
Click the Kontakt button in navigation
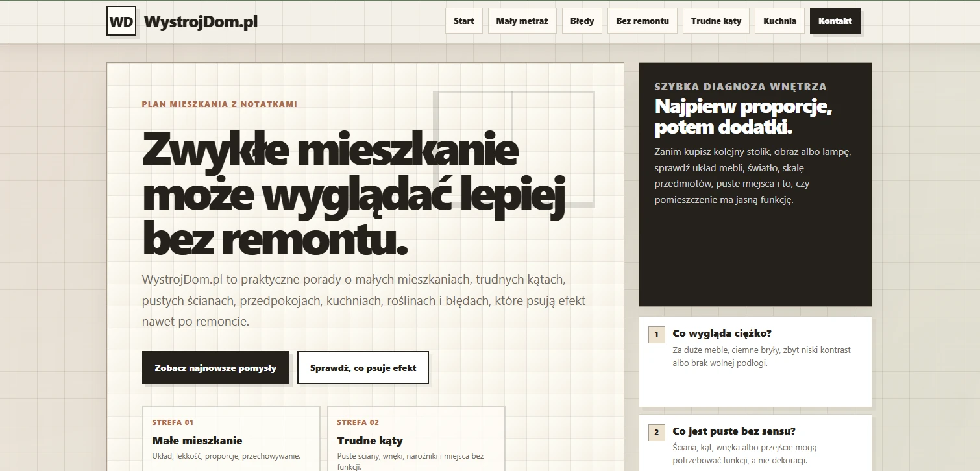tap(835, 21)
